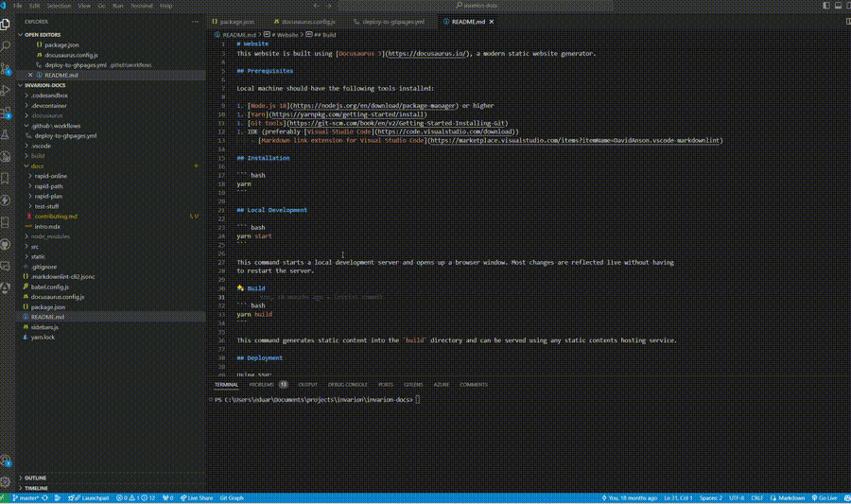Click the UTF-8 encoding indicator
Image resolution: width=851 pixels, height=504 pixels.
pos(737,498)
